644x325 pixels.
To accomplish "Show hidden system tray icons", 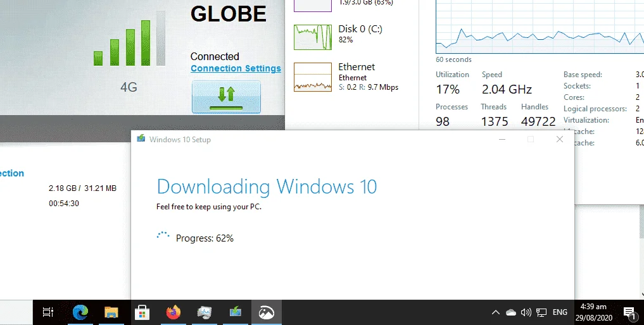I will coord(496,313).
